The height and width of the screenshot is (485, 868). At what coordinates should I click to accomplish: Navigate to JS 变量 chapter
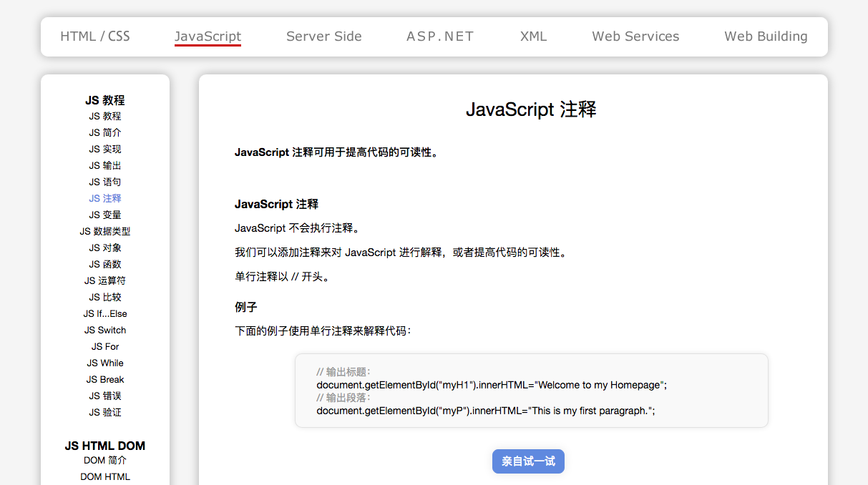(105, 215)
